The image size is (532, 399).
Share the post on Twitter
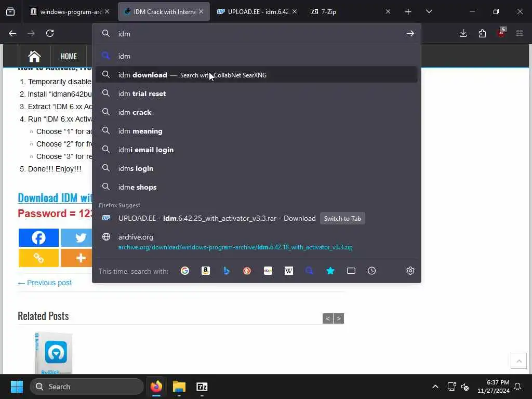[77, 238]
